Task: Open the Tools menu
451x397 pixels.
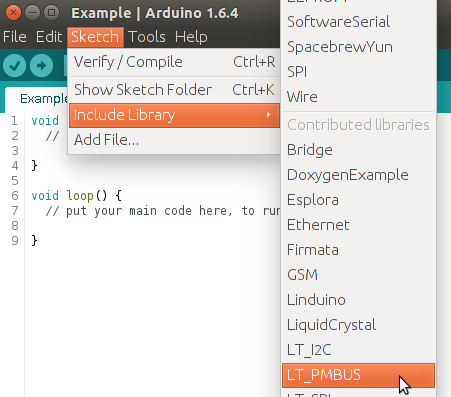Action: [147, 37]
